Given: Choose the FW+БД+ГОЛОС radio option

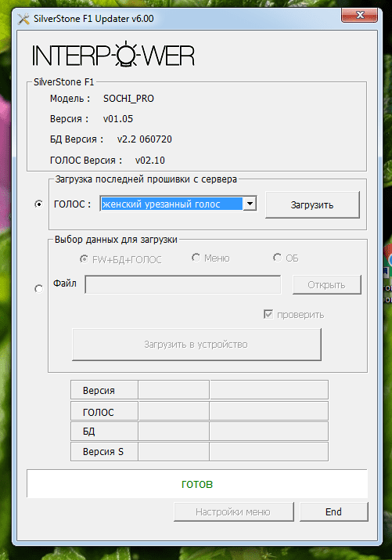Looking at the screenshot, I should click(84, 259).
